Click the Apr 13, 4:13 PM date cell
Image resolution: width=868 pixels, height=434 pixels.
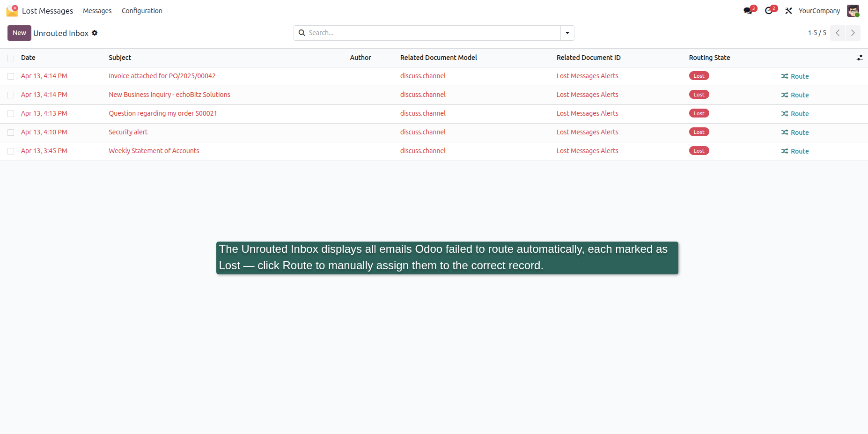pyautogui.click(x=44, y=113)
